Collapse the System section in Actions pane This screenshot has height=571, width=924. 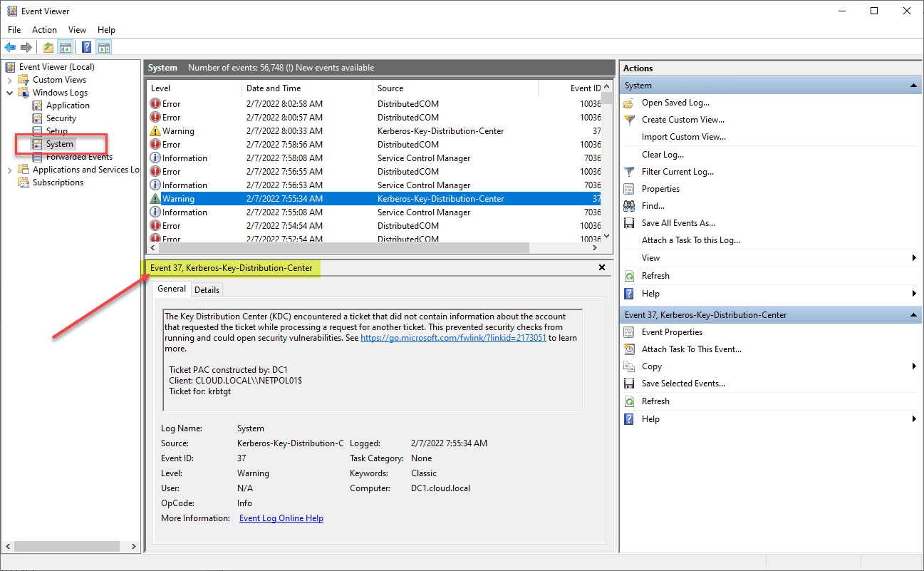coord(913,86)
